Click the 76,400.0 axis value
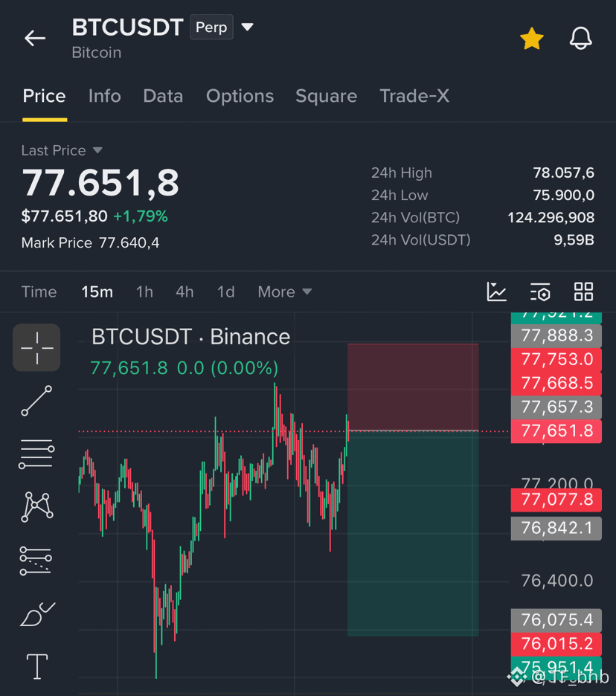616x696 pixels. pyautogui.click(x=557, y=581)
